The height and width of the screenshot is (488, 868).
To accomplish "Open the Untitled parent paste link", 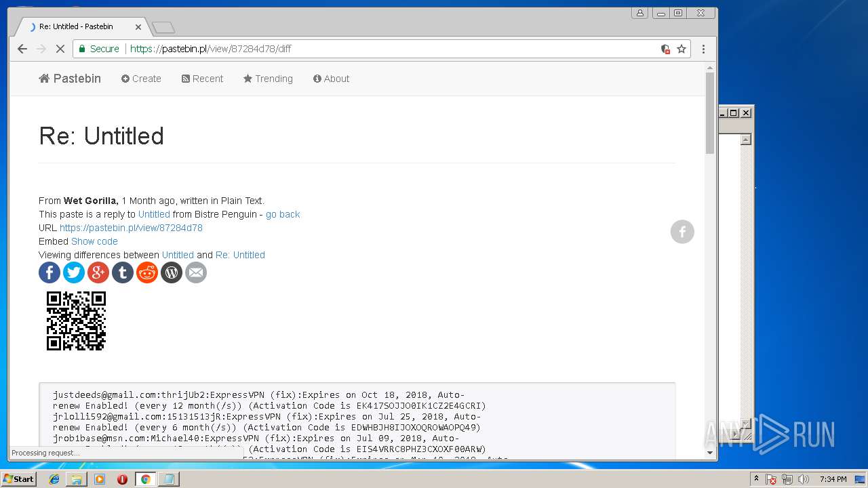I will pyautogui.click(x=154, y=214).
